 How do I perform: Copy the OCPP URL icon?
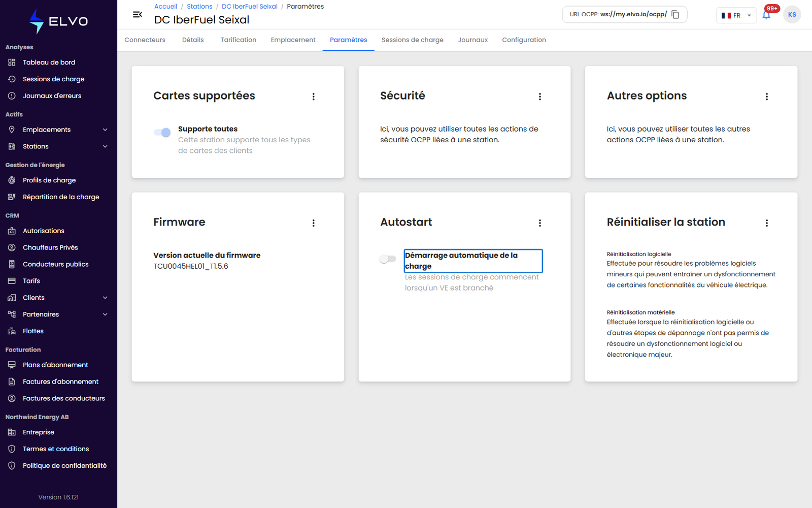(x=675, y=14)
